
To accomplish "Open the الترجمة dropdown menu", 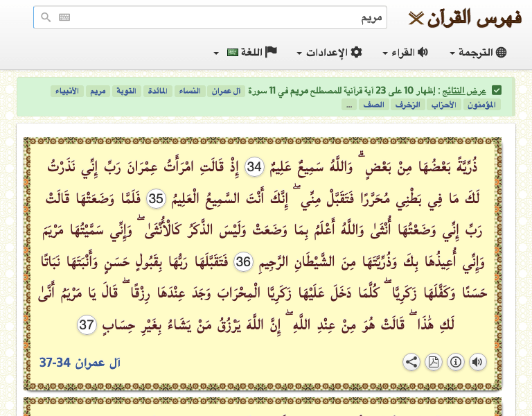I will coord(478,52).
